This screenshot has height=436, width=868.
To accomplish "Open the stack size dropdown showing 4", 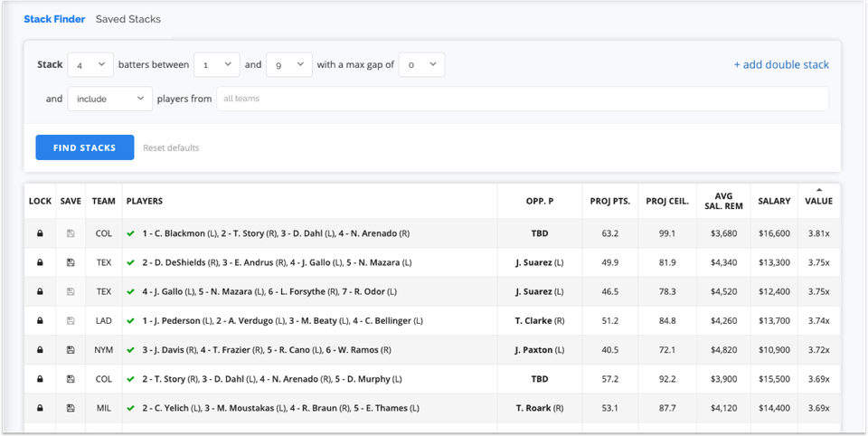I will (90, 65).
